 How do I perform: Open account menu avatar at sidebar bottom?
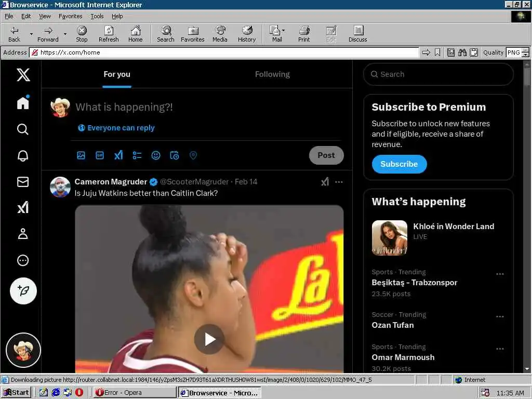pyautogui.click(x=23, y=350)
